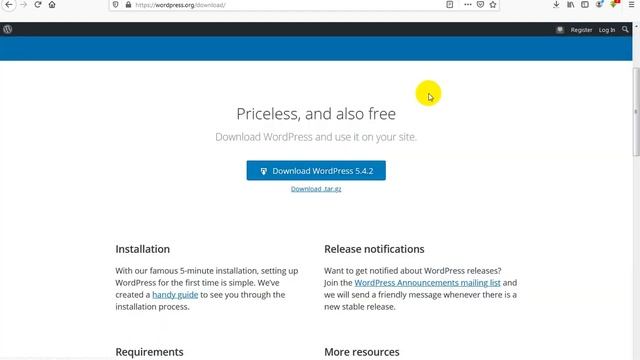This screenshot has width=640, height=360.
Task: Click the Priceless, and also free heading
Action: [316, 114]
